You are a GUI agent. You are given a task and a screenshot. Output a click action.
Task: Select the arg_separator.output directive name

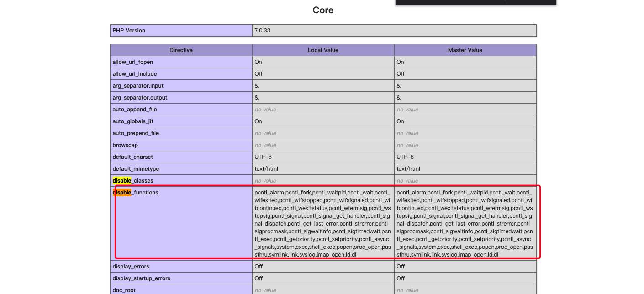pyautogui.click(x=140, y=98)
